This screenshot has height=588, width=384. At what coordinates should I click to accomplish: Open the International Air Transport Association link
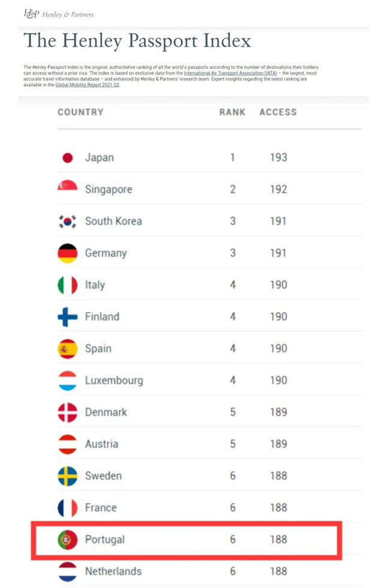pos(230,73)
